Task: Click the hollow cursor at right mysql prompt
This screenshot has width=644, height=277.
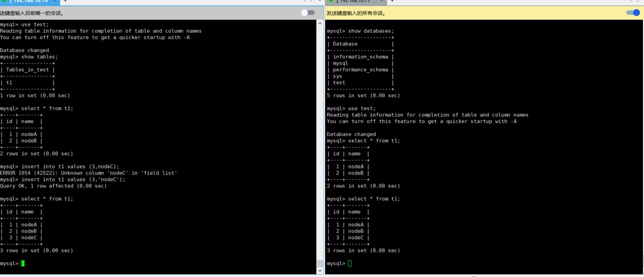Action: pos(350,264)
